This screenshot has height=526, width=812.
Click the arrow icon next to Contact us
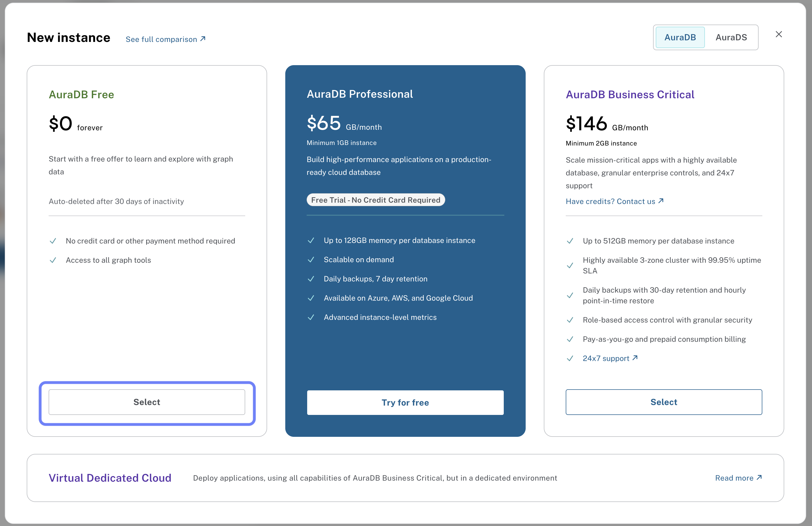[661, 201]
